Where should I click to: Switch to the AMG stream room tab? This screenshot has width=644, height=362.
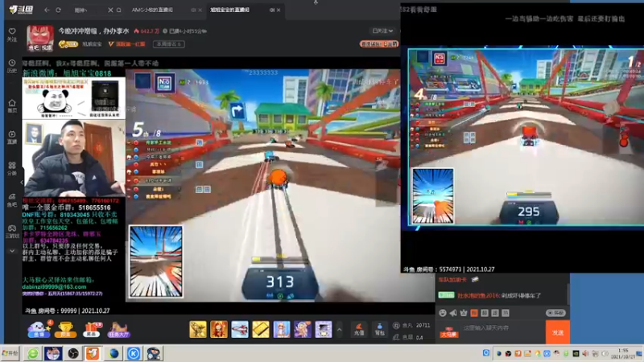152,10
